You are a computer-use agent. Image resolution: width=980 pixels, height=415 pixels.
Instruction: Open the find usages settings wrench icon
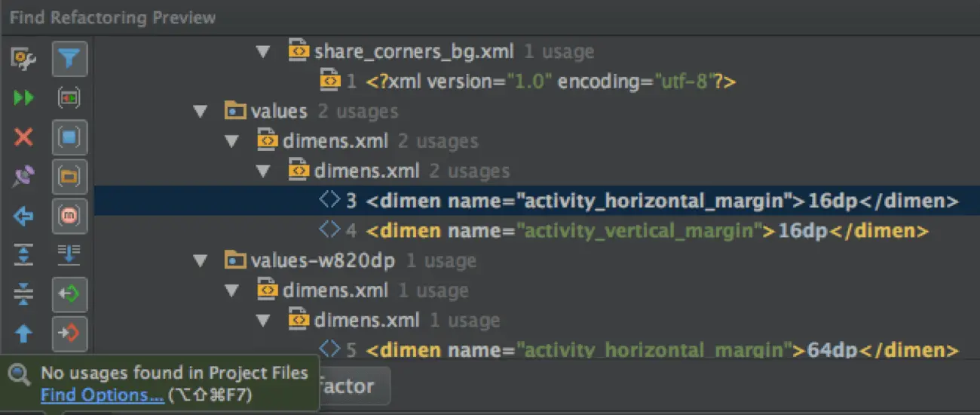pos(24,58)
